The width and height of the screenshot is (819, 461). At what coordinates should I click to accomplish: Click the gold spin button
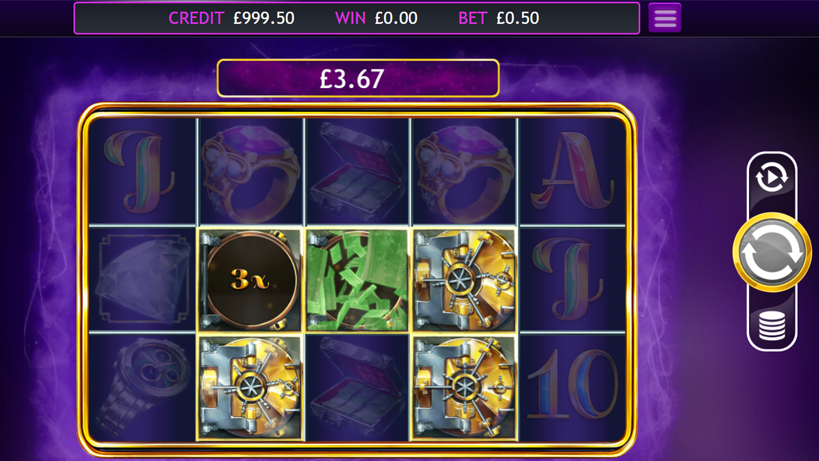pos(771,252)
